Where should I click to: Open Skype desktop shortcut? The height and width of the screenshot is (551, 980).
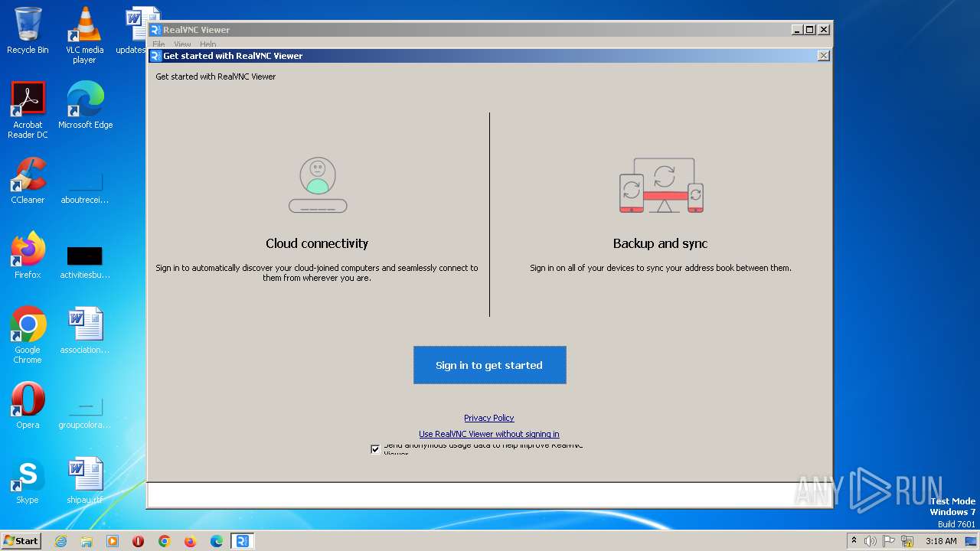(x=28, y=481)
